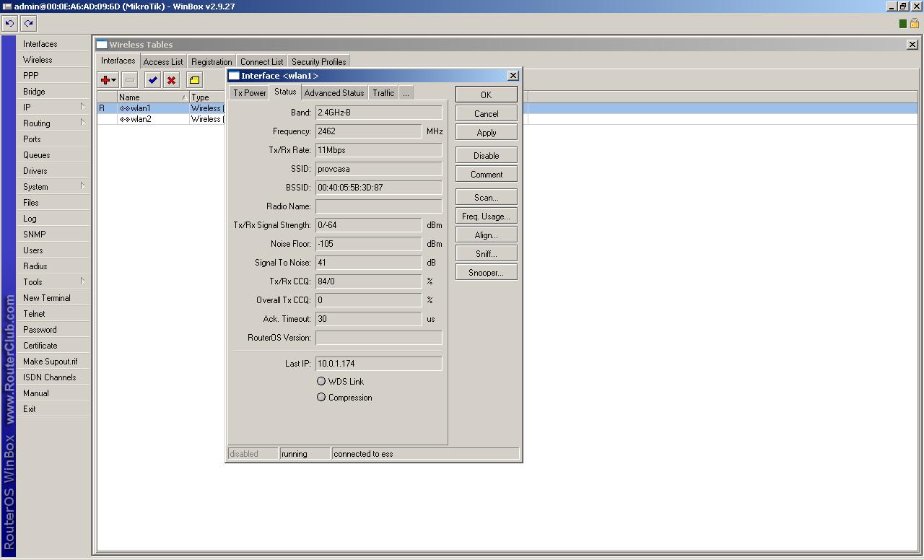Disable interface with the red X icon
924x560 pixels.
coord(171,80)
